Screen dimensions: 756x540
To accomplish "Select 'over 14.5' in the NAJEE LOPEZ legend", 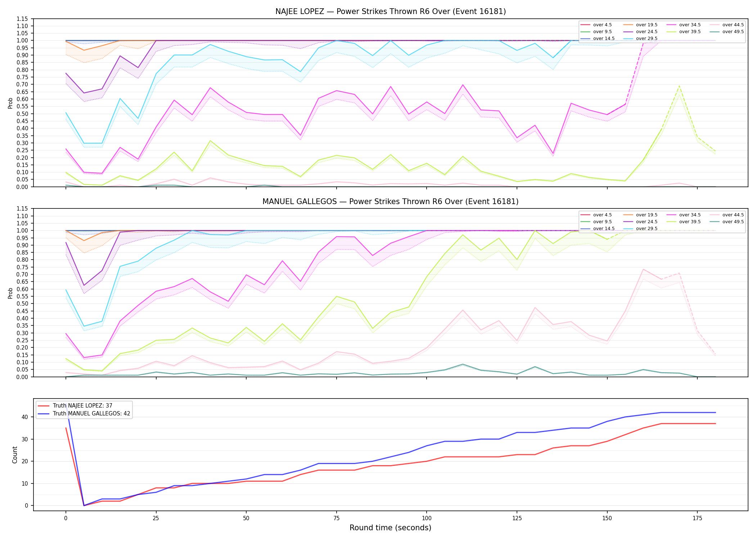I will pos(598,39).
